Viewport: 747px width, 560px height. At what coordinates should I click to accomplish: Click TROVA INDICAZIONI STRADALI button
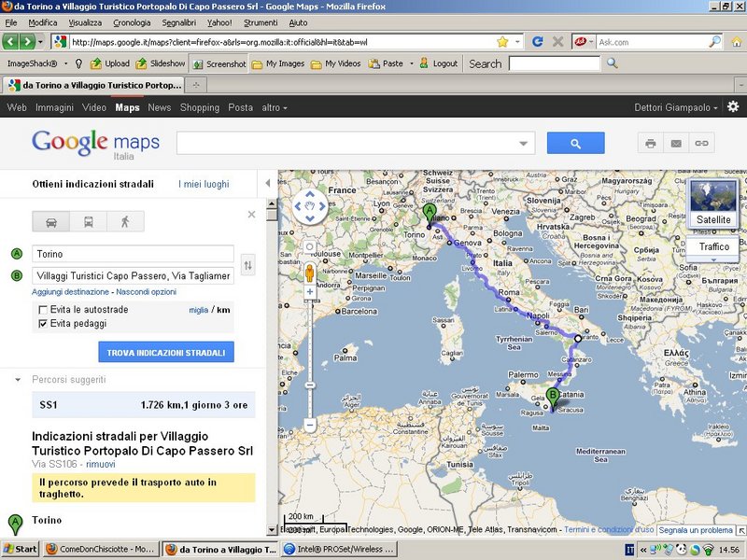tap(166, 353)
